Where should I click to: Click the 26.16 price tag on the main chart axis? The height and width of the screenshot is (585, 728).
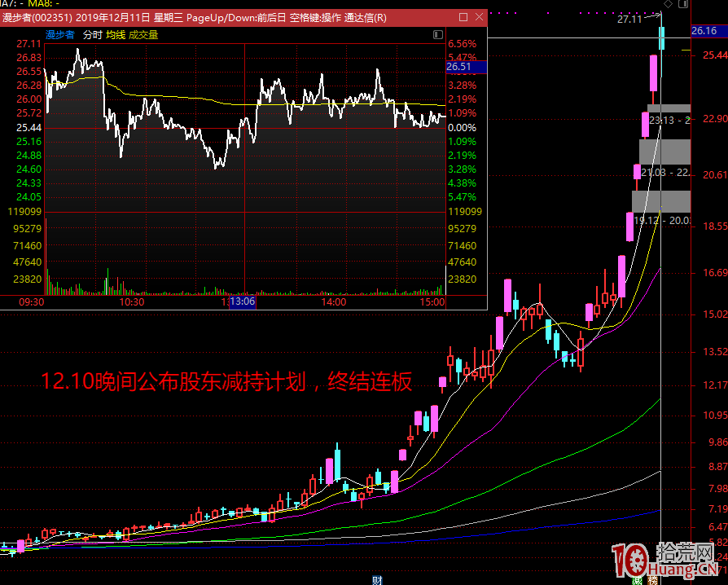click(x=709, y=31)
